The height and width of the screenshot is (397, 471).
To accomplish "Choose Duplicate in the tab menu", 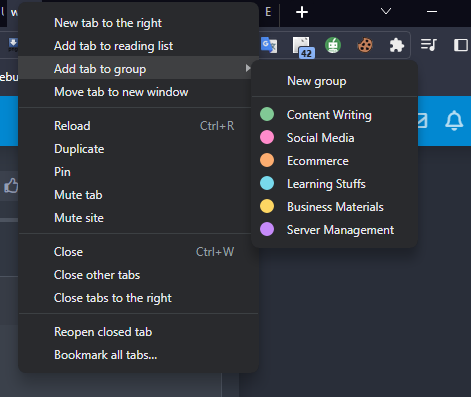I will [138, 149].
